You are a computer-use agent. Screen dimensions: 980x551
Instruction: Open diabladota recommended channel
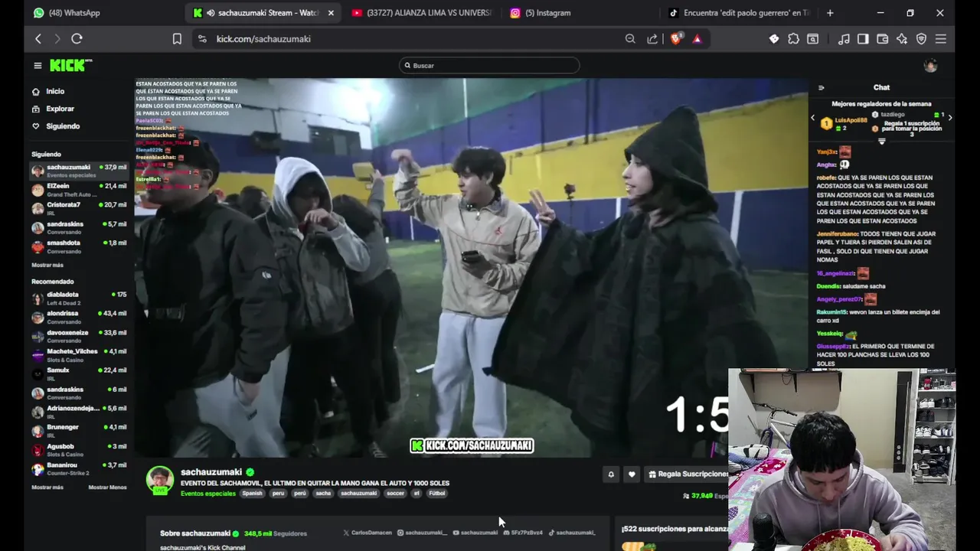[x=79, y=298]
